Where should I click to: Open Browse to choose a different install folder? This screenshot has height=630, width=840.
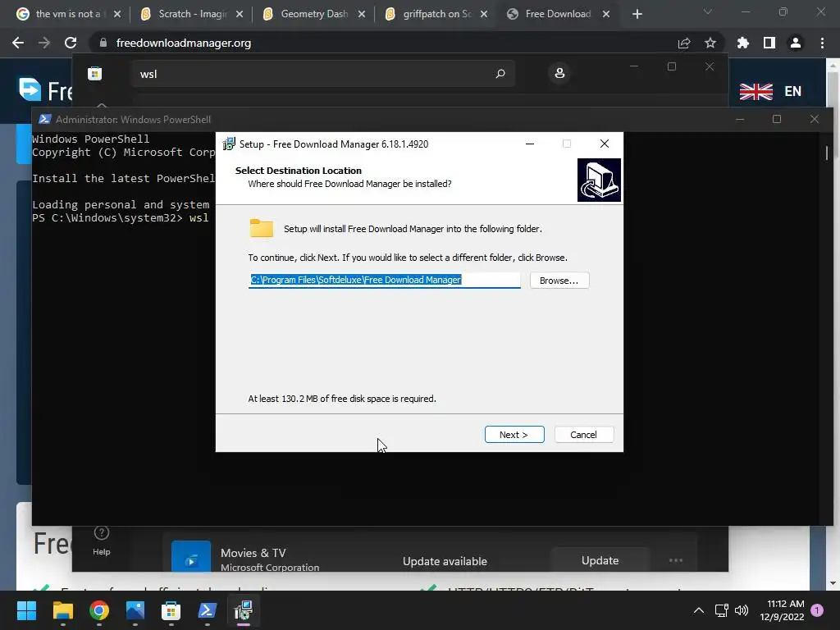tap(559, 281)
